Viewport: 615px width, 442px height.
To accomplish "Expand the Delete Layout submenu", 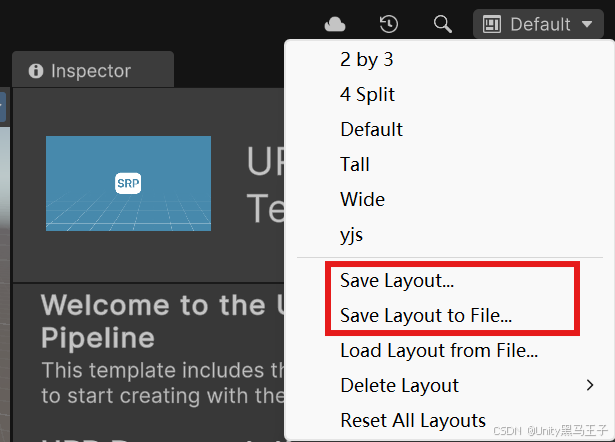I will point(449,386).
